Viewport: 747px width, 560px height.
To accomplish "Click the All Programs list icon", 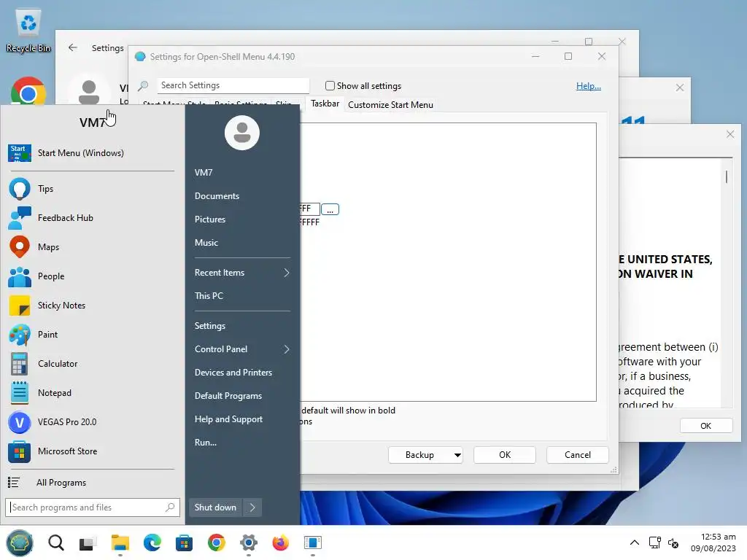I will tap(13, 483).
